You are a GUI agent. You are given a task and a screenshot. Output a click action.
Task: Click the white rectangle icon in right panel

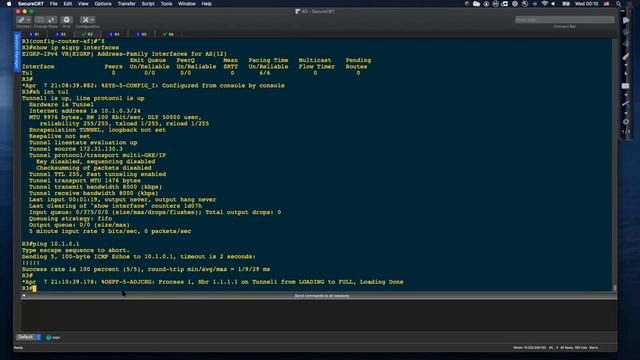click(x=625, y=86)
